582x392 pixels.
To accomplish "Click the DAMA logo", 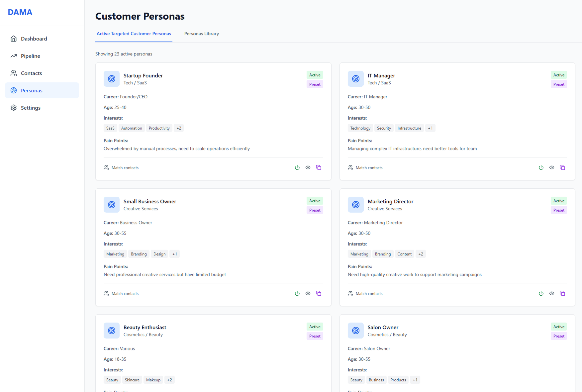I will click(20, 12).
